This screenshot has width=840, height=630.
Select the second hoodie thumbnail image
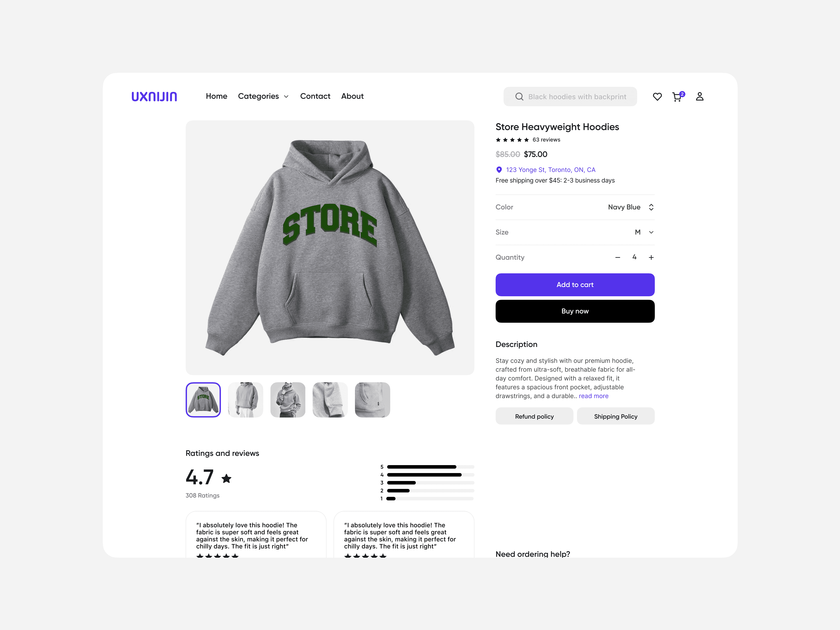pos(245,400)
